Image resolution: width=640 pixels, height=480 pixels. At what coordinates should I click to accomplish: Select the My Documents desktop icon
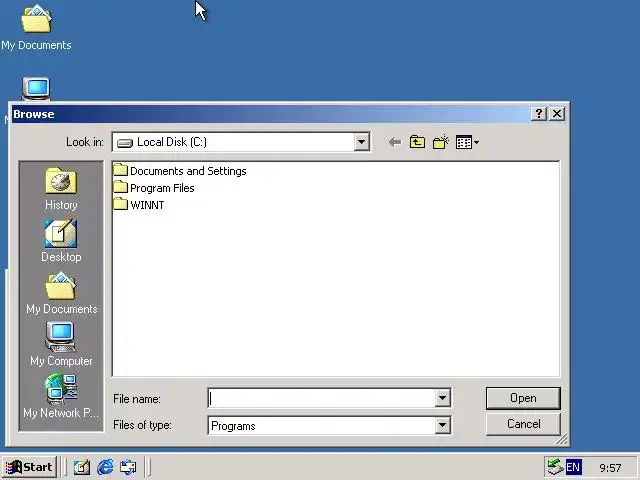[x=36, y=27]
